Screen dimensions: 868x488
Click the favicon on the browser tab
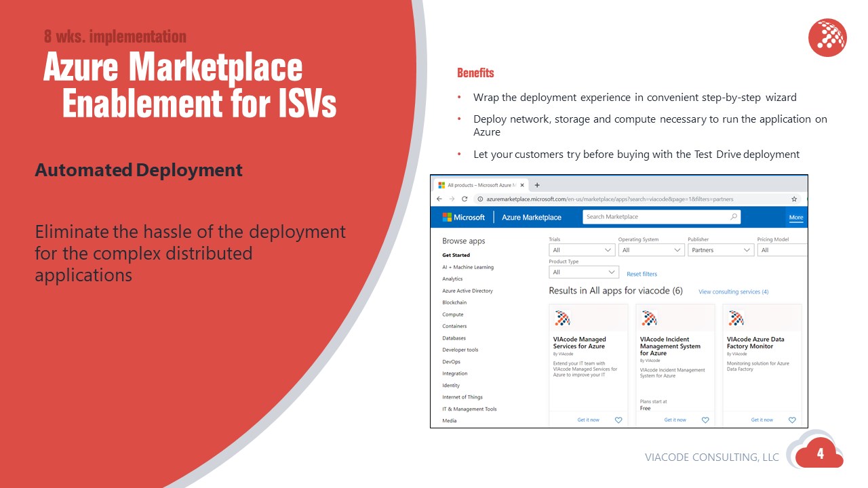coord(441,185)
